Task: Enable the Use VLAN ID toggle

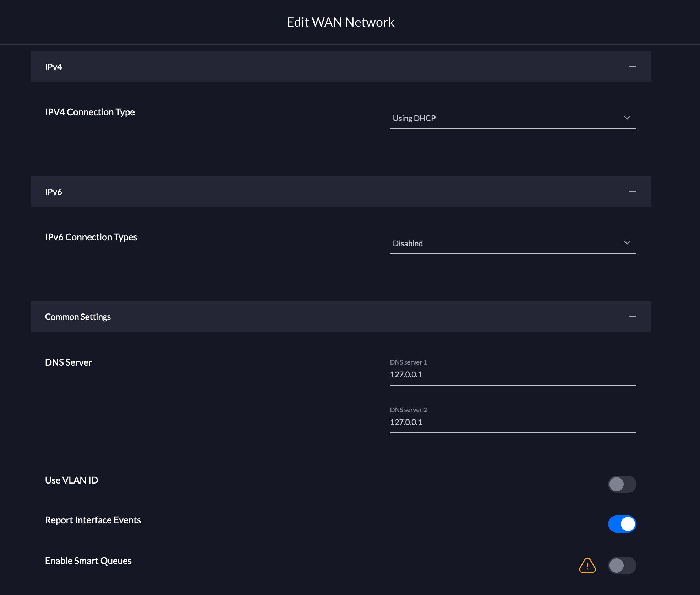Action: pyautogui.click(x=622, y=484)
